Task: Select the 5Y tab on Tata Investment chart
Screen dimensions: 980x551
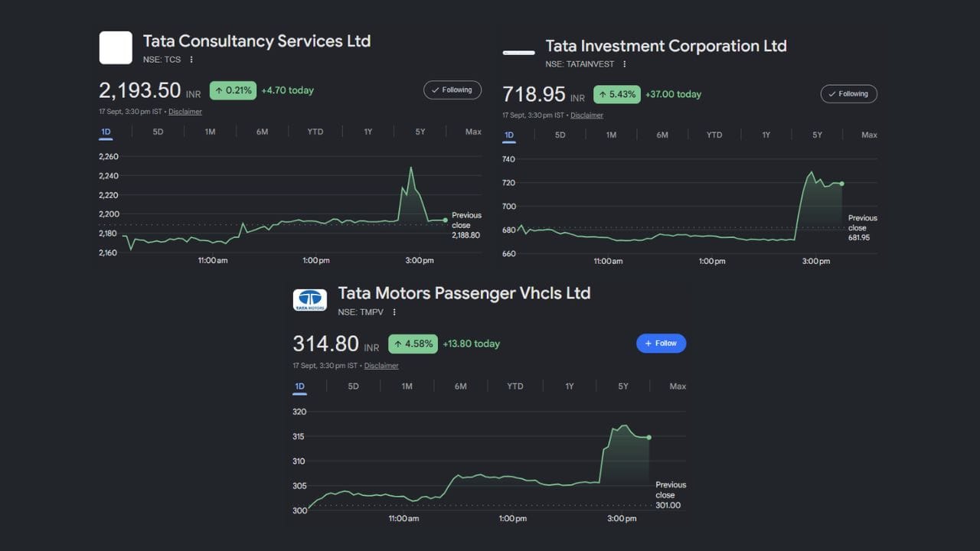Action: coord(818,135)
